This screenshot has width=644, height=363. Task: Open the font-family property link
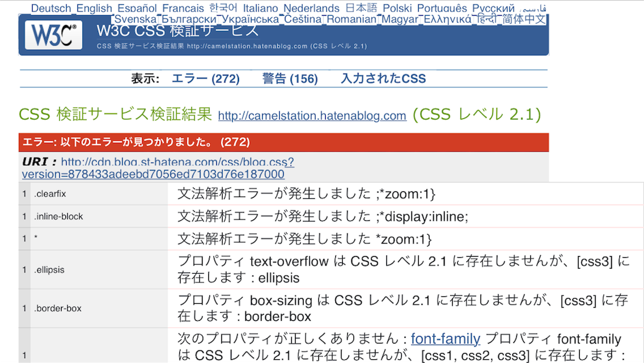click(445, 338)
